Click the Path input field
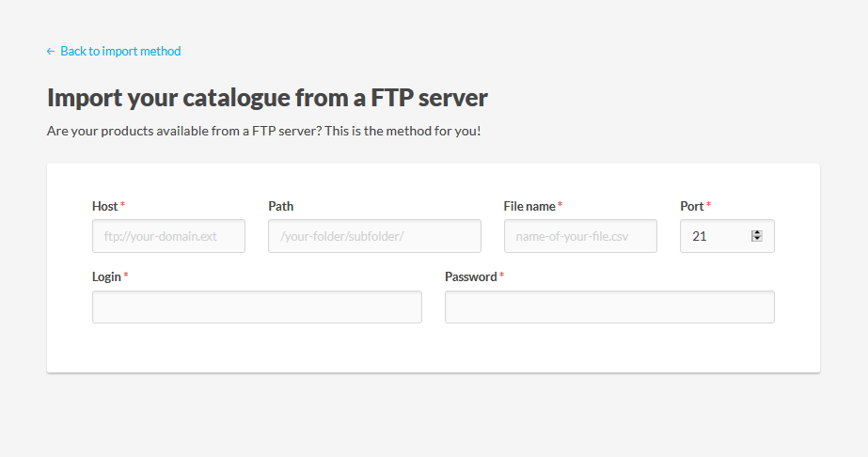The width and height of the screenshot is (868, 457). coord(374,236)
